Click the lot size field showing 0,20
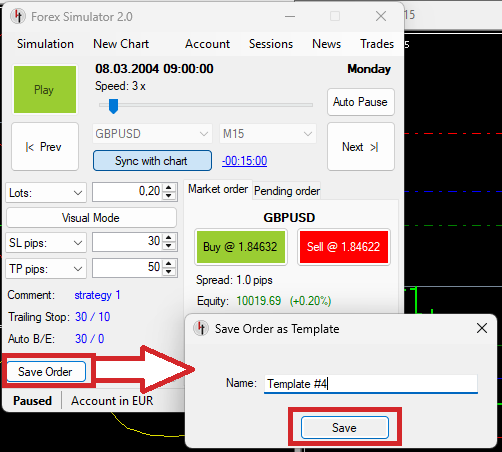The width and height of the screenshot is (502, 452). pos(128,192)
